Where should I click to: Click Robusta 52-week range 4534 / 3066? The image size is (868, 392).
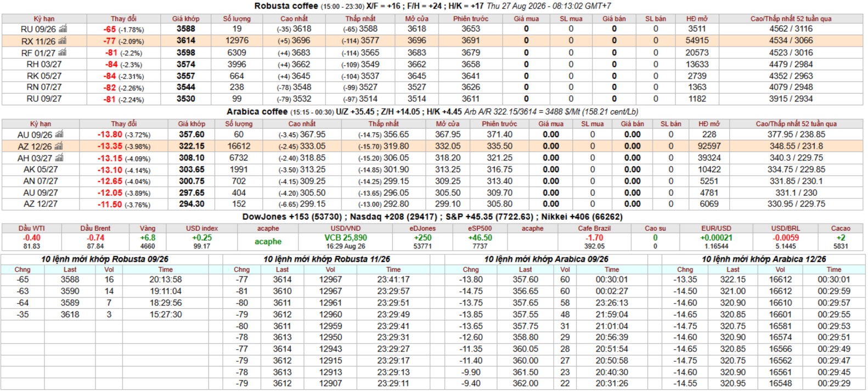pos(791,41)
